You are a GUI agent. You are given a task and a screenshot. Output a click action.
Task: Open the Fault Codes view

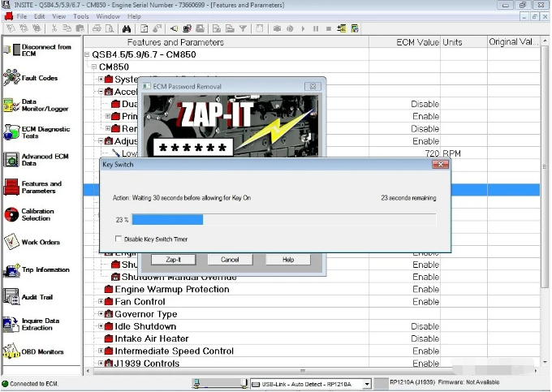click(31, 78)
